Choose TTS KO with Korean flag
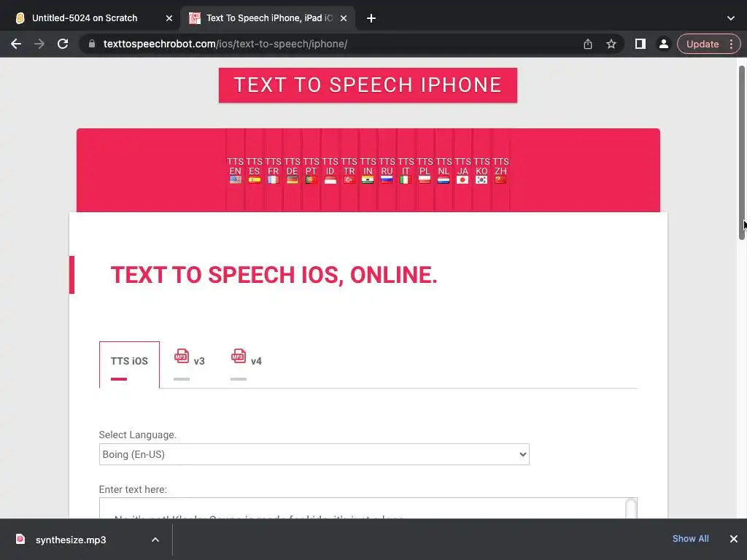Screen dimensions: 747x560 (x=481, y=171)
